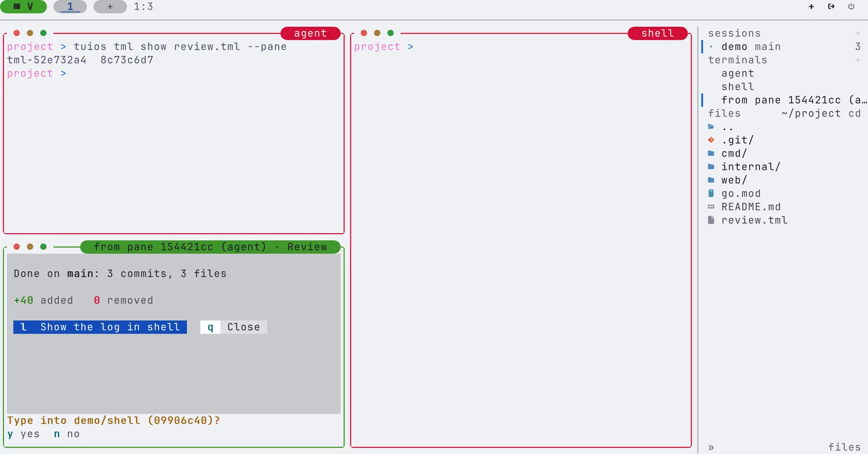The width and height of the screenshot is (868, 454).
Task: Click the detach/exit arrow icon in top bar
Action: pos(831,7)
